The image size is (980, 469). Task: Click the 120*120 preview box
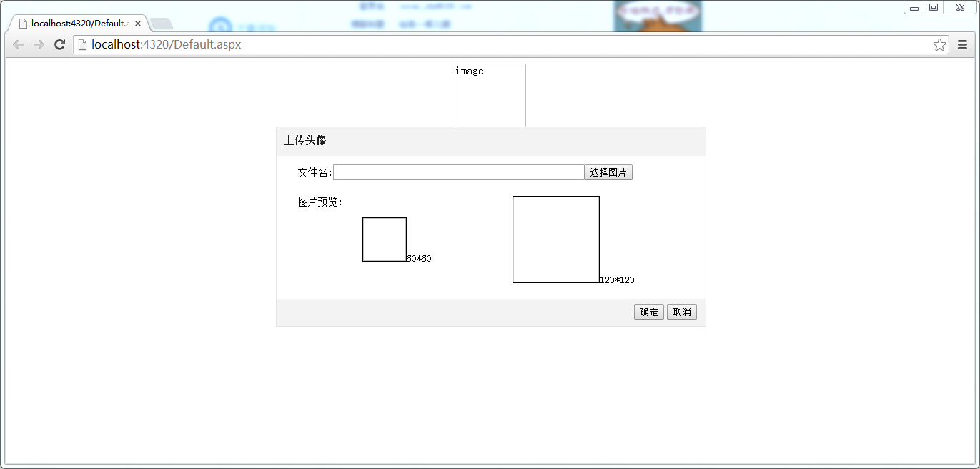(x=556, y=240)
